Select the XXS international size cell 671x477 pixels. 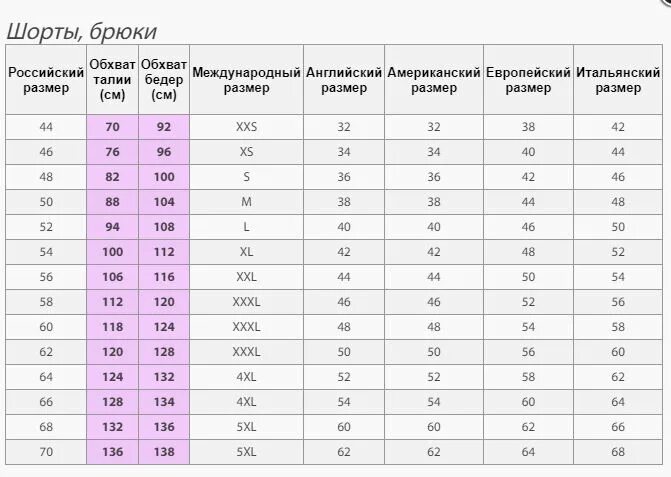click(x=246, y=127)
